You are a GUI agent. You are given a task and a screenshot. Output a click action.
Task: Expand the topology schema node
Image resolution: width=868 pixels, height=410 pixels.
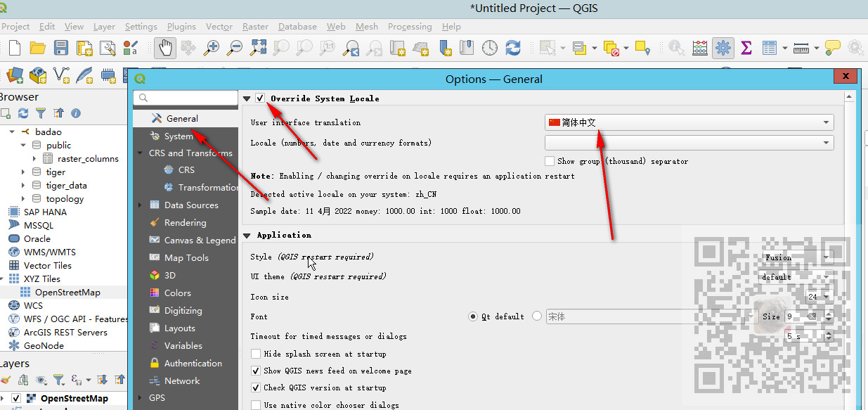pos(23,199)
